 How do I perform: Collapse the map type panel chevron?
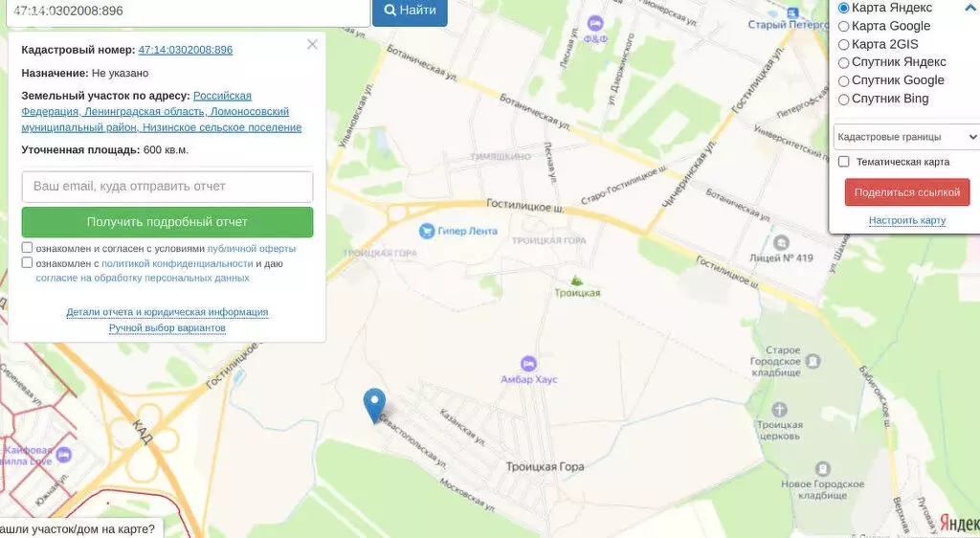coord(970,8)
